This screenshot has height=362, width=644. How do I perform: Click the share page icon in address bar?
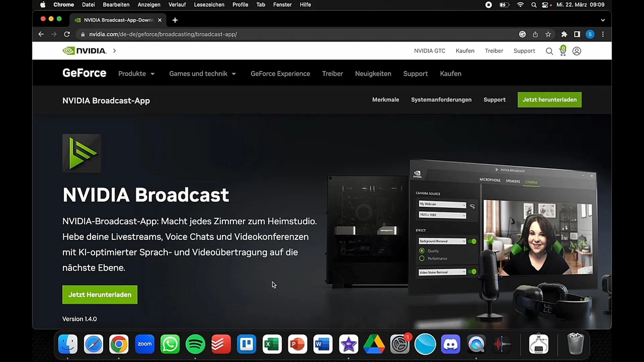(x=535, y=34)
